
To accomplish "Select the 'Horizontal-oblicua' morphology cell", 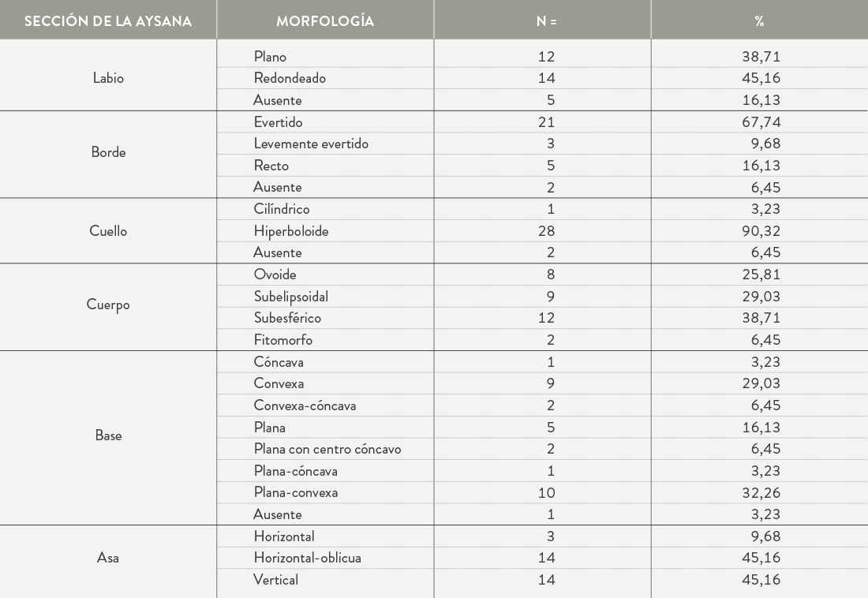I will [307, 558].
